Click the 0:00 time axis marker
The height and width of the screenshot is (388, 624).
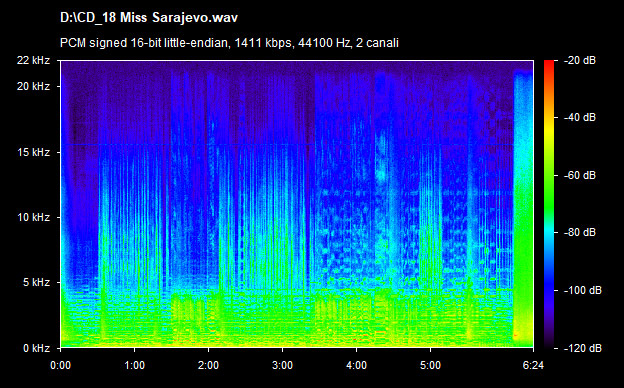[60, 365]
